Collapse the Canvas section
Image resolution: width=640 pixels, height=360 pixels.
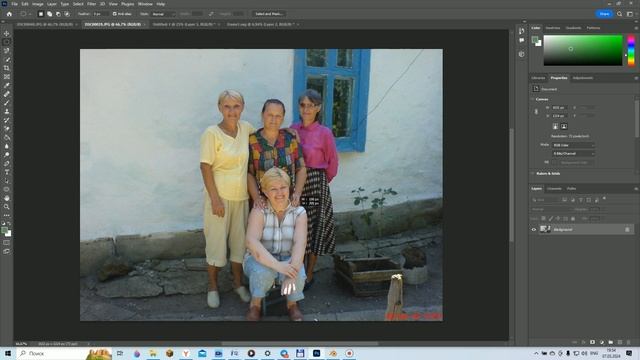click(533, 99)
